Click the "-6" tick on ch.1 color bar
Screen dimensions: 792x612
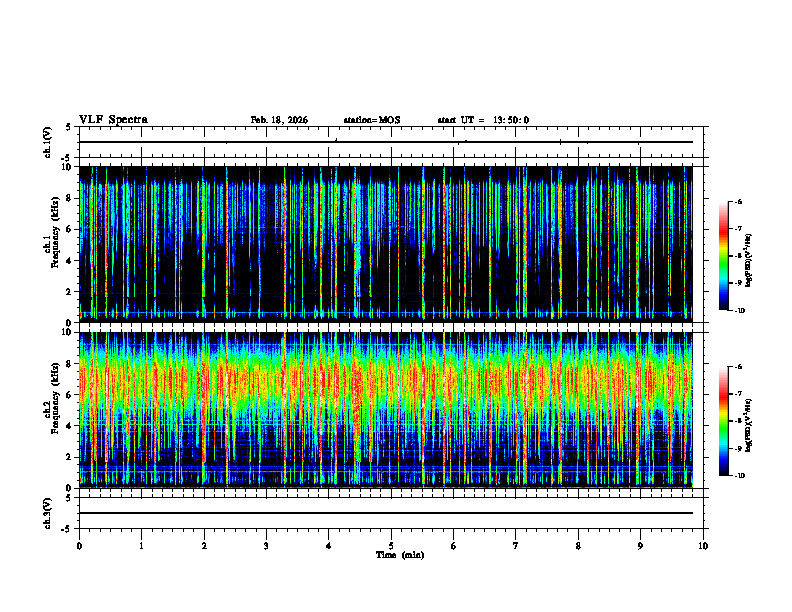(738, 202)
